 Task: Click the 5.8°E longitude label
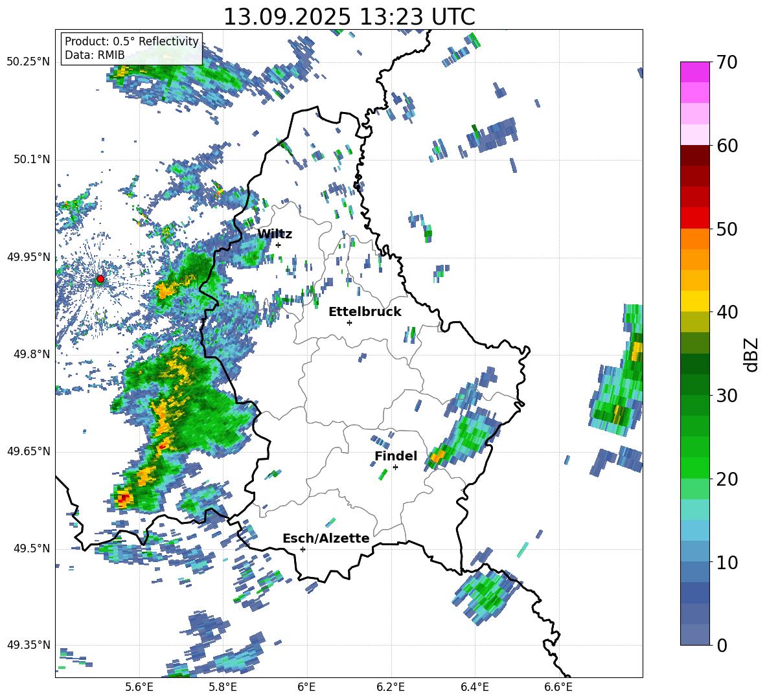(x=223, y=687)
